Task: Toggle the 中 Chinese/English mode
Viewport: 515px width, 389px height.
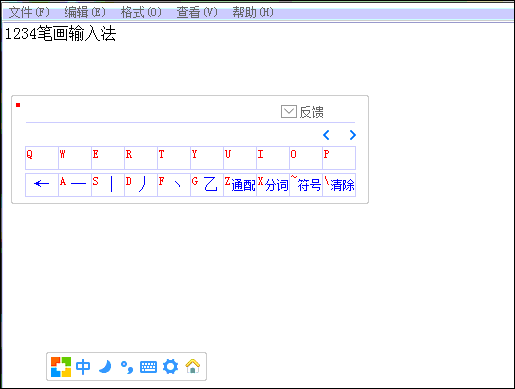Action: tap(83, 367)
